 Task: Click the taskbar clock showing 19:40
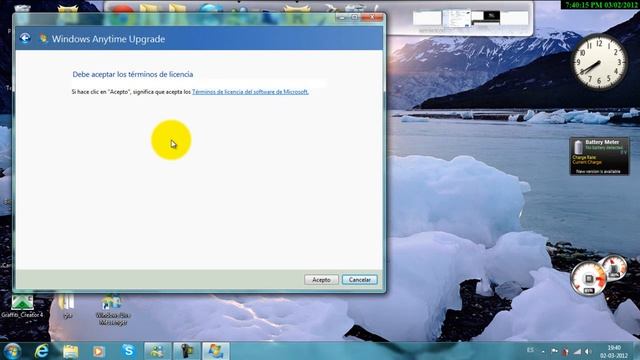[613, 351]
